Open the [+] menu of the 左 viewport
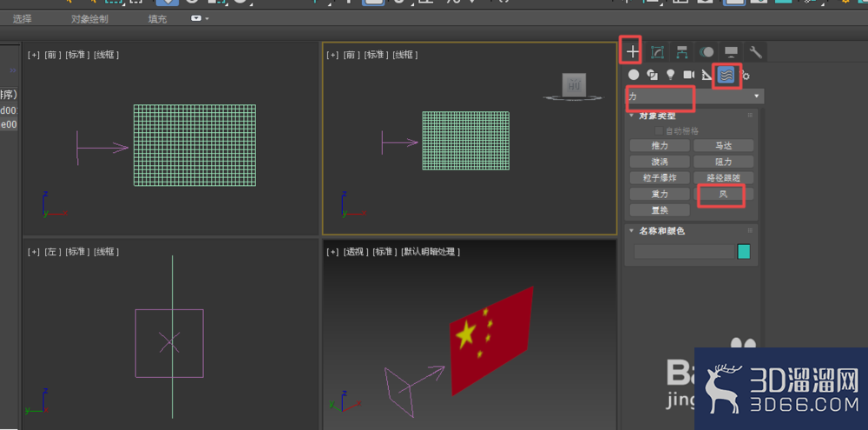 [34, 252]
